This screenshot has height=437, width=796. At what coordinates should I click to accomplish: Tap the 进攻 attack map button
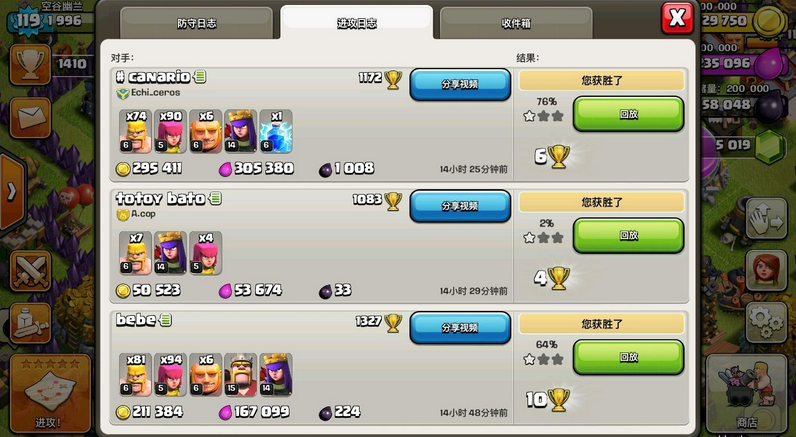[x=50, y=393]
